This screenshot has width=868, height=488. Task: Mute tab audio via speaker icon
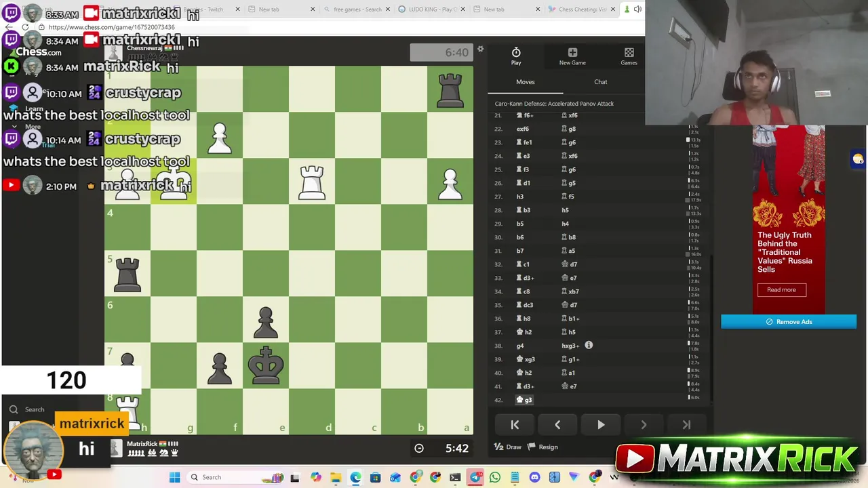pyautogui.click(x=637, y=9)
